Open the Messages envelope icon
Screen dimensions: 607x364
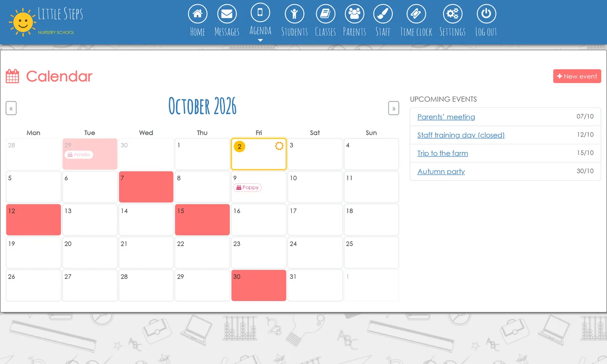(227, 14)
